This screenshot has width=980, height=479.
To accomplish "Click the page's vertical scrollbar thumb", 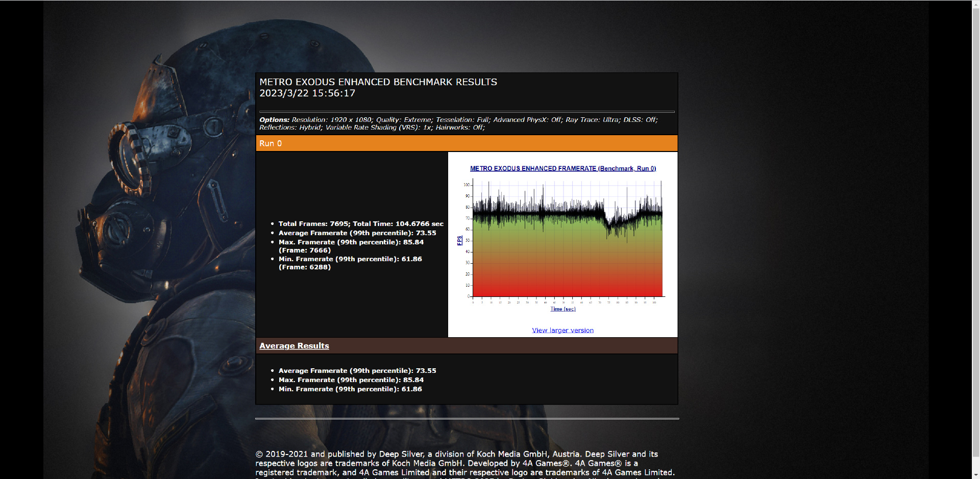I will point(976,232).
